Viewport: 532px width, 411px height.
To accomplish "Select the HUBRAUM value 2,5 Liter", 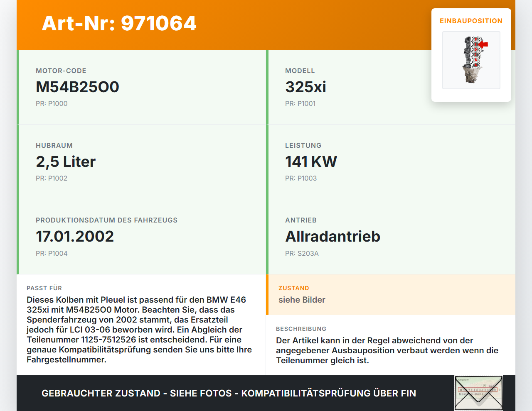I will (66, 161).
